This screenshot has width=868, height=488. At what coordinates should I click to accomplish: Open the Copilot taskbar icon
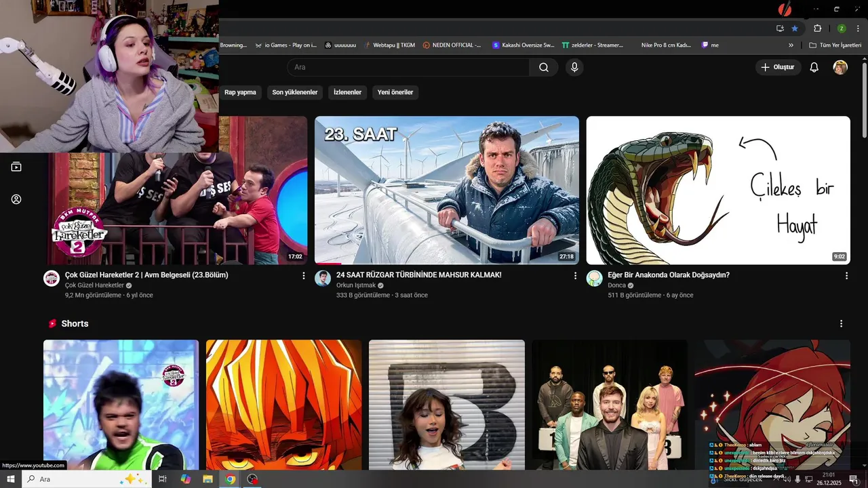(x=185, y=479)
